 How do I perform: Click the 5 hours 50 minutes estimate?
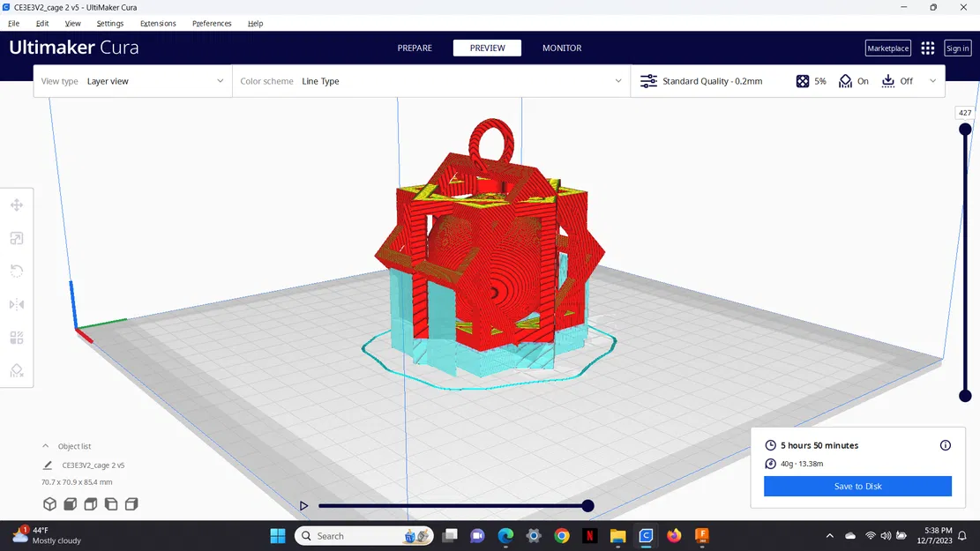[x=819, y=445]
